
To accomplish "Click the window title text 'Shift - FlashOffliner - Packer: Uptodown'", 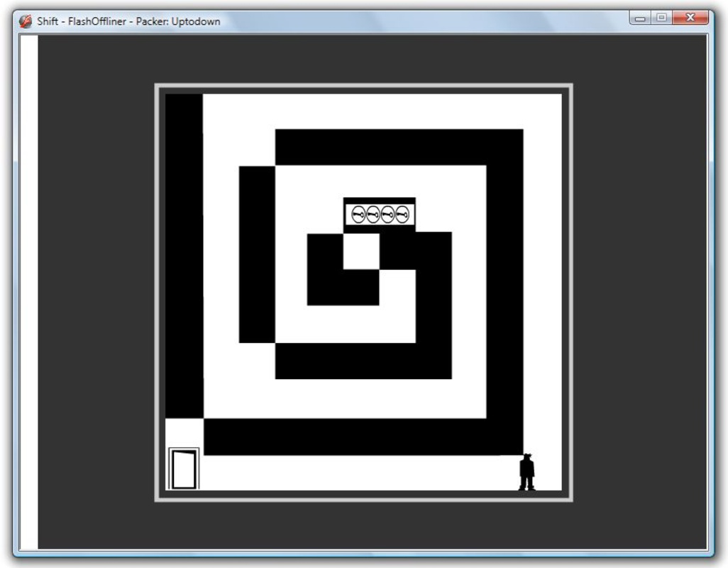I will 128,21.
